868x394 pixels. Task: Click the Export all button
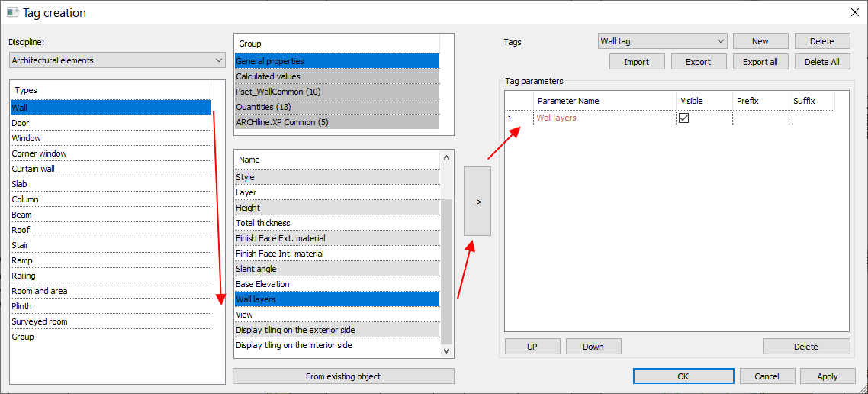760,62
